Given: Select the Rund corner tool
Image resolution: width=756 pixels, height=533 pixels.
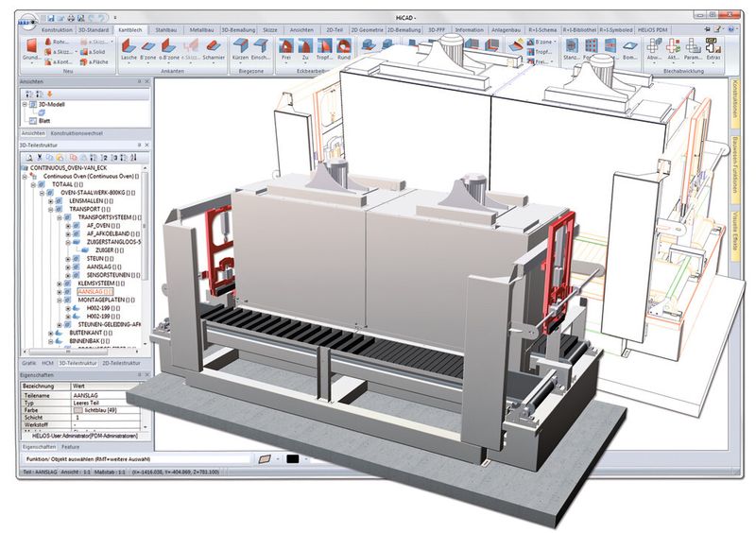Looking at the screenshot, I should coord(344,50).
